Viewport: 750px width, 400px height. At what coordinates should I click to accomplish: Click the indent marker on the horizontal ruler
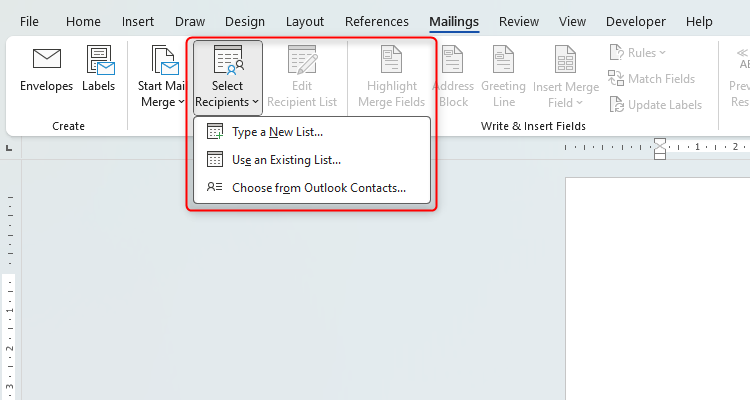tap(660, 149)
